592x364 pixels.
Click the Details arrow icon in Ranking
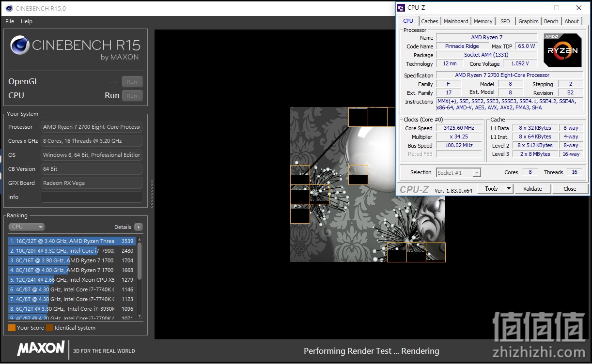138,227
